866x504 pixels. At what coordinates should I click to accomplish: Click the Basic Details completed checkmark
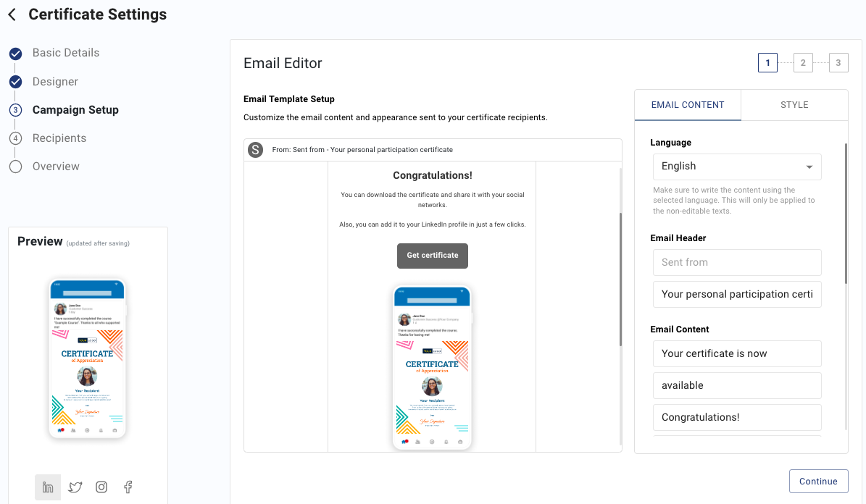point(15,54)
